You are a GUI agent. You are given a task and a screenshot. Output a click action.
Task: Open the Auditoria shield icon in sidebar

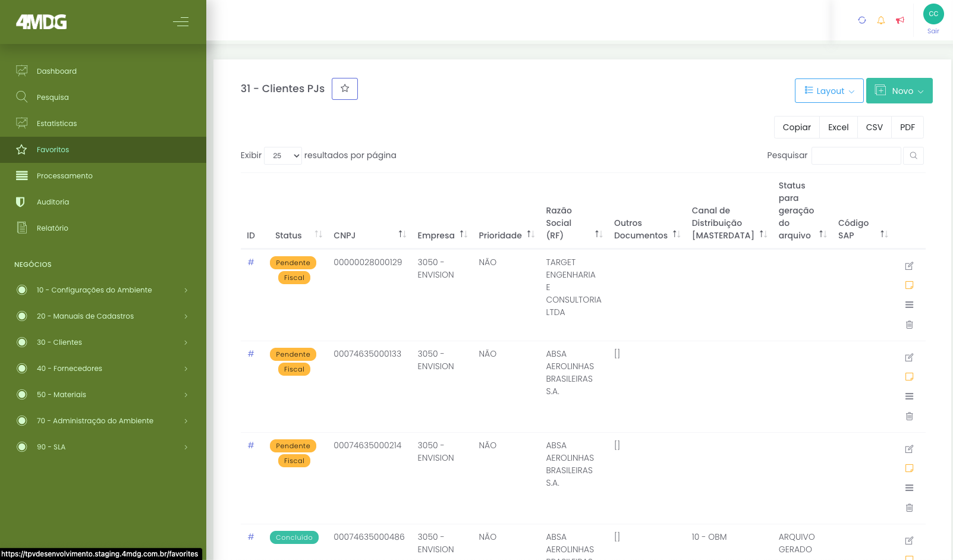(21, 202)
